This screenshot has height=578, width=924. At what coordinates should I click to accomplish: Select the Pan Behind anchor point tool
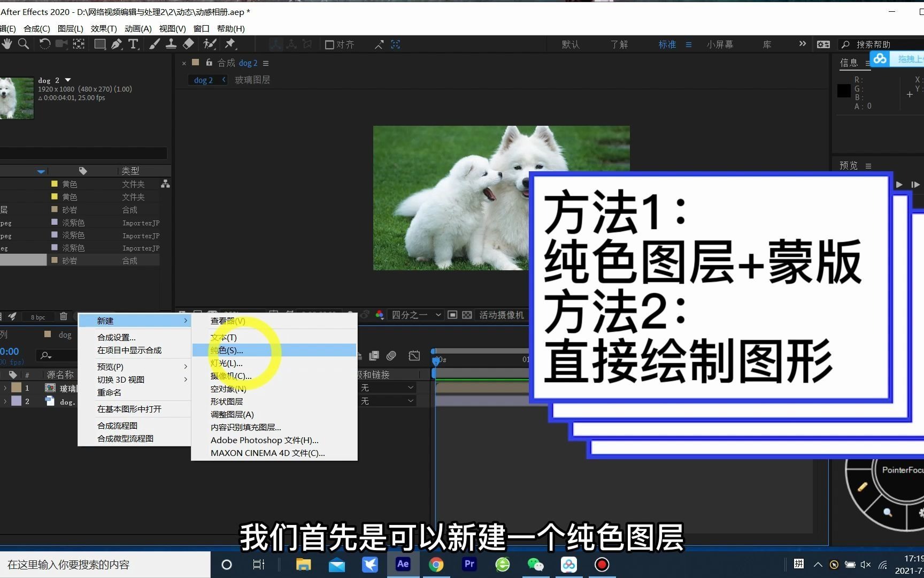coord(79,44)
